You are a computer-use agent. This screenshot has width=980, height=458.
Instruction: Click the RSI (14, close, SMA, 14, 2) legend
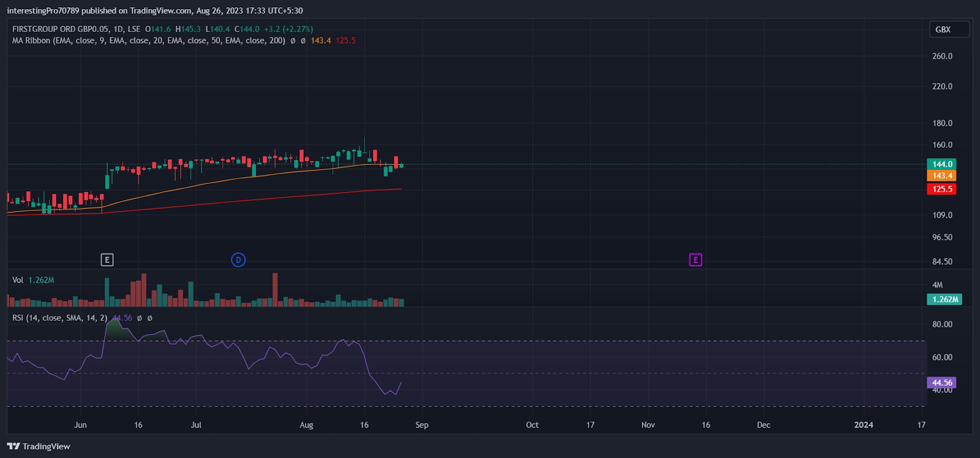(x=60, y=318)
